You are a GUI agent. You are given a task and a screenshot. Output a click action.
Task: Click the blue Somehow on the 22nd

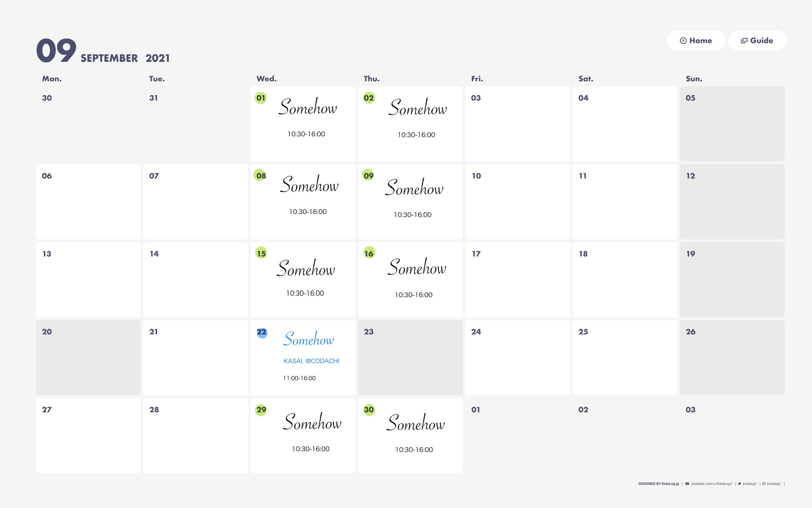click(x=309, y=339)
